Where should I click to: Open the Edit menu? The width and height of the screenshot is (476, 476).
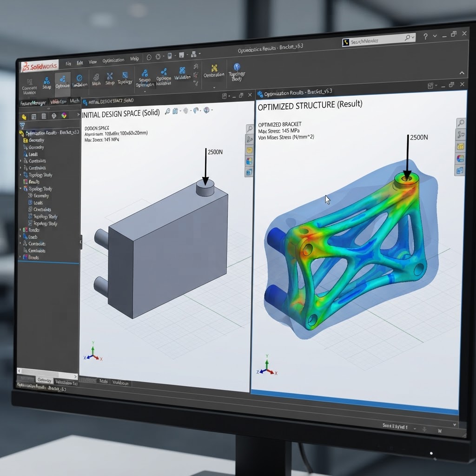coord(80,63)
